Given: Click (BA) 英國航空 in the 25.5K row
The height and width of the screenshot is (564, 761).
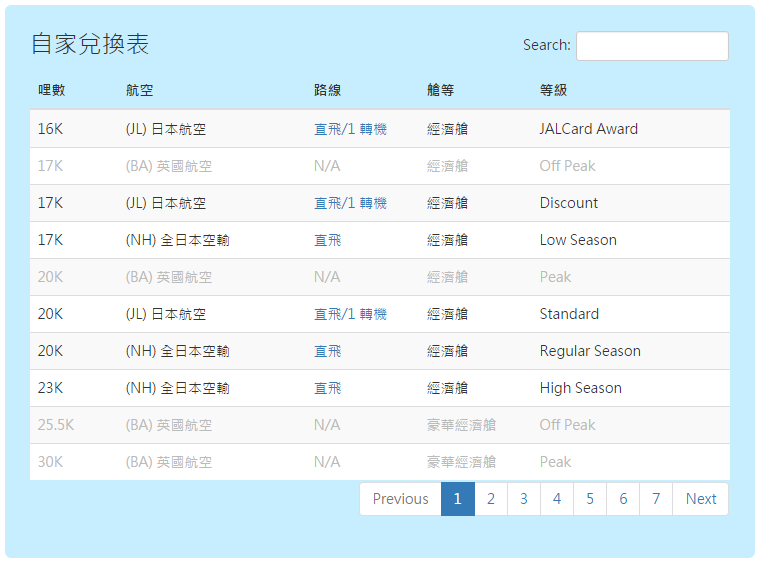Looking at the screenshot, I should [168, 425].
